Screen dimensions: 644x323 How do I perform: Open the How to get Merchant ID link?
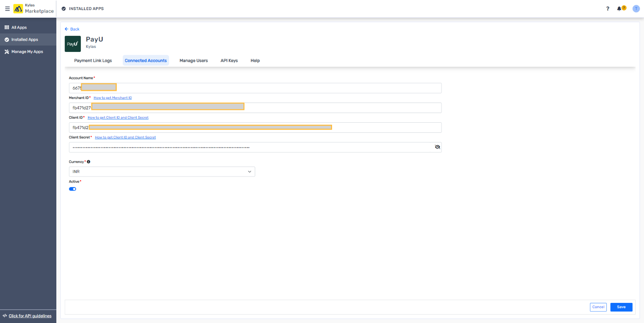113,98
